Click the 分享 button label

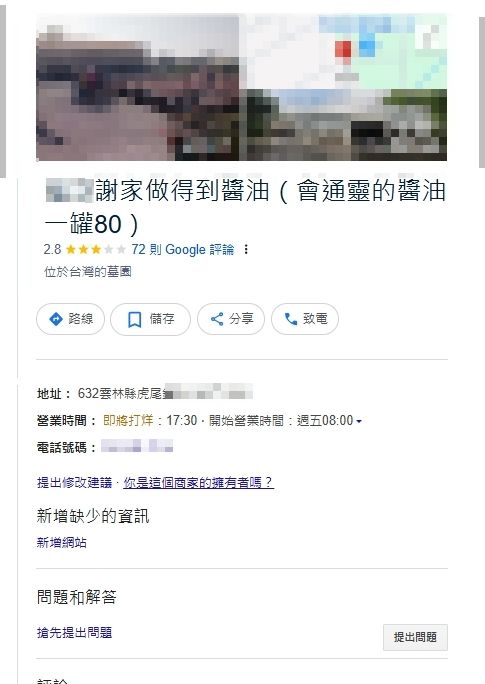coord(241,319)
